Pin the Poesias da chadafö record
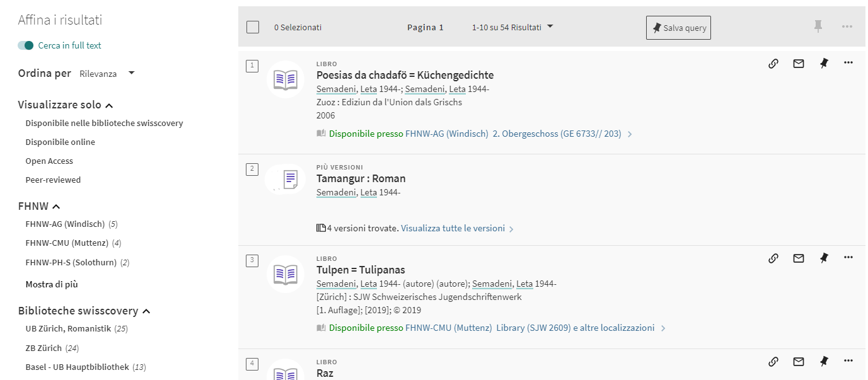 pos(823,63)
